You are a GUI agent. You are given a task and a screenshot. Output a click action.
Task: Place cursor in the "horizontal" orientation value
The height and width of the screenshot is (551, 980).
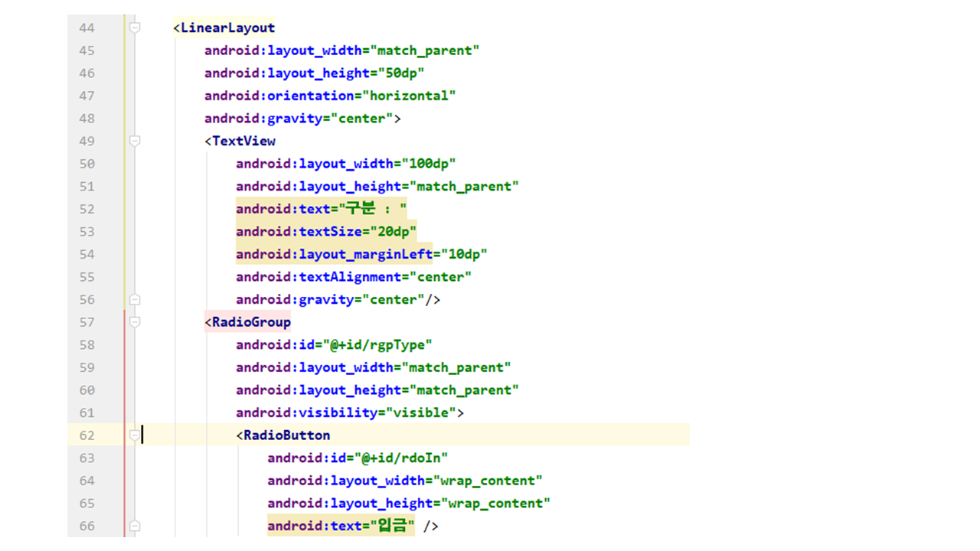tap(408, 96)
